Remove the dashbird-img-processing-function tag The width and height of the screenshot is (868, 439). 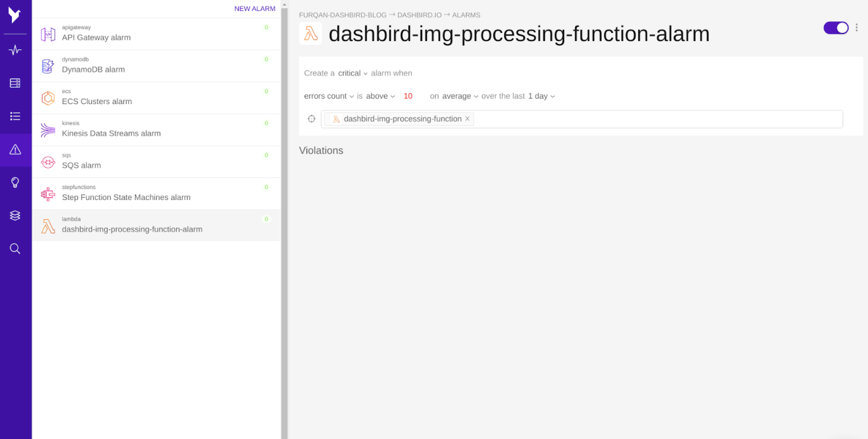pyautogui.click(x=467, y=119)
